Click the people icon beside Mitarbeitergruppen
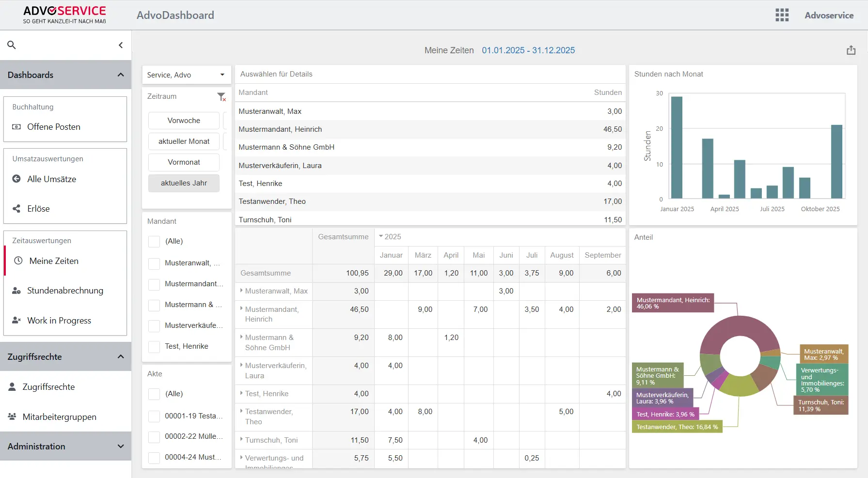Viewport: 868px width, 478px height. pos(11,416)
